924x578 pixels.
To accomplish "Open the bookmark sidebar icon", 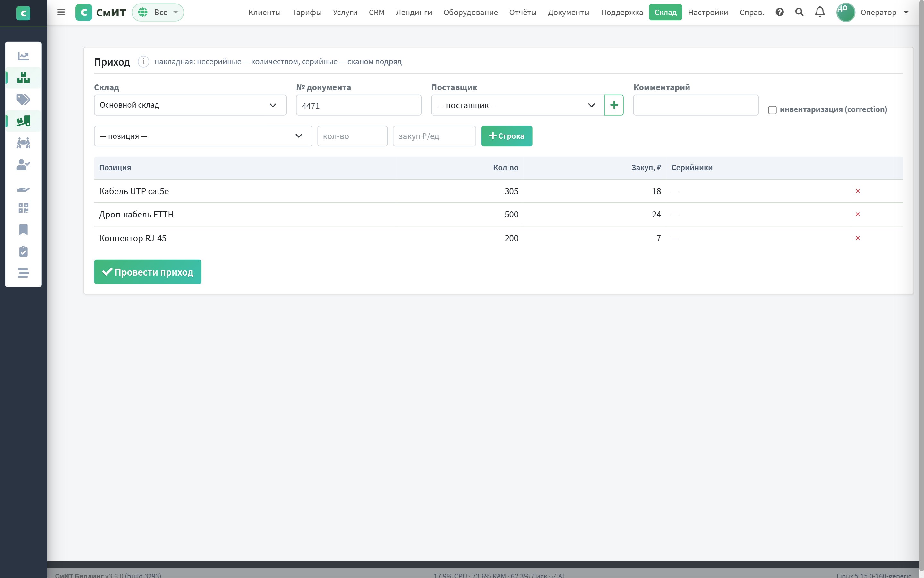I will [x=23, y=230].
